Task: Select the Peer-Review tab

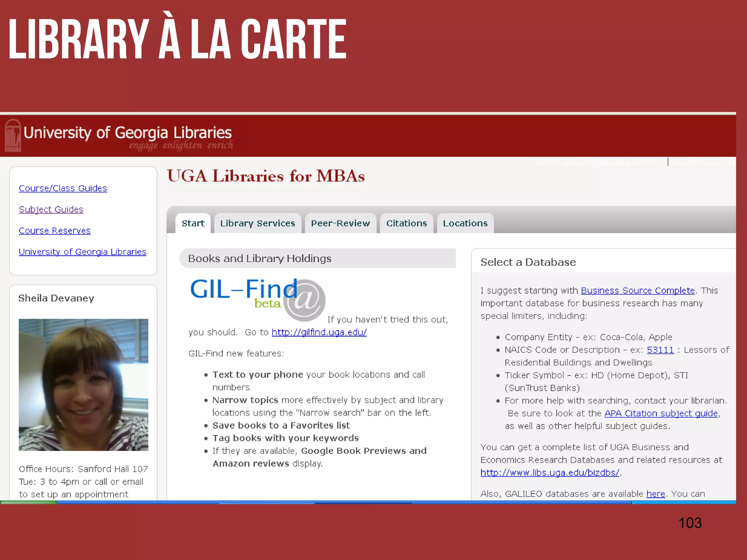Action: click(x=340, y=223)
